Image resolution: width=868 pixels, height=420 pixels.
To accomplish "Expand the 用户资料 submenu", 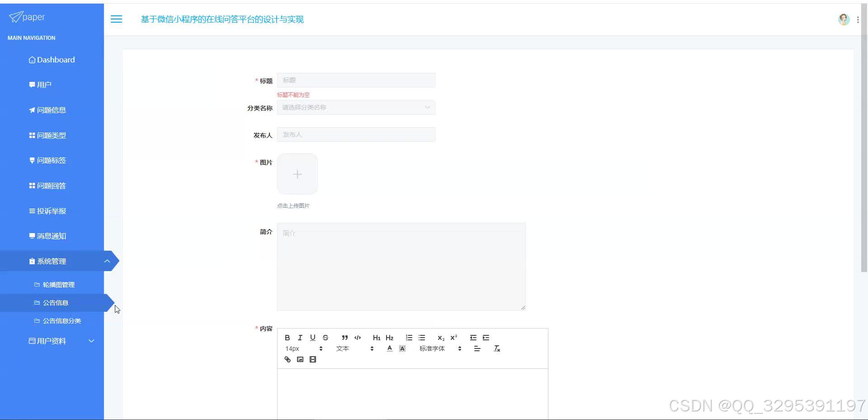I will 52,341.
